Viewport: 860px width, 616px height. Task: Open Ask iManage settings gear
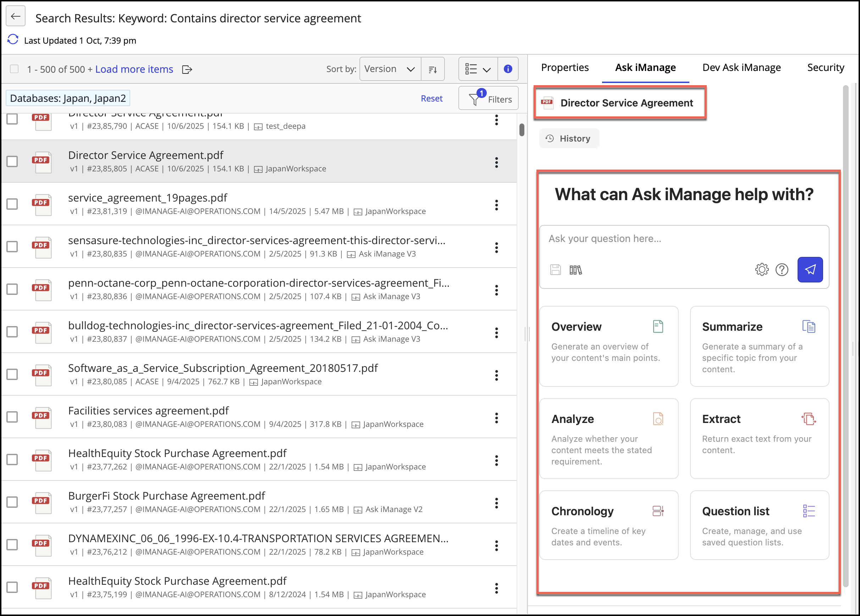(x=761, y=270)
